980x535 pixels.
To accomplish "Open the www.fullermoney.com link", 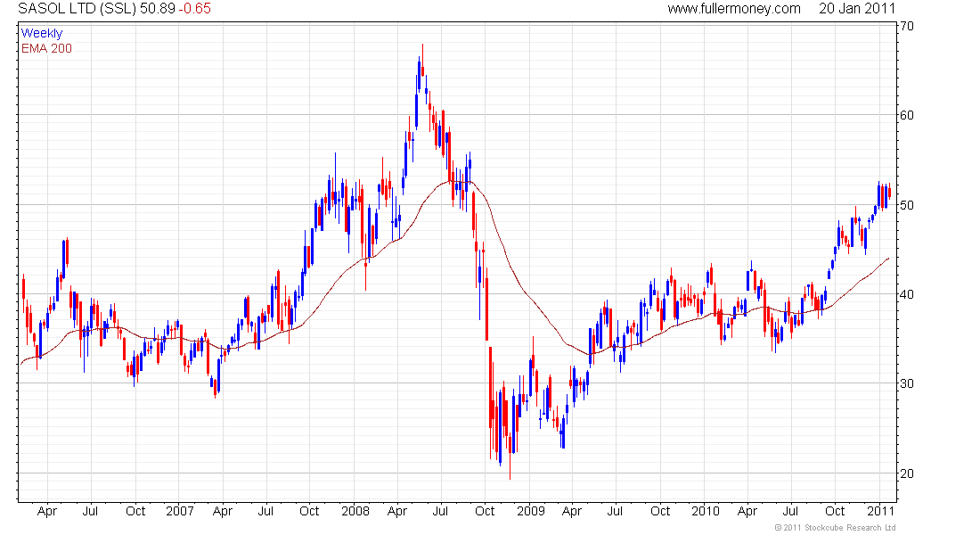I will (734, 9).
